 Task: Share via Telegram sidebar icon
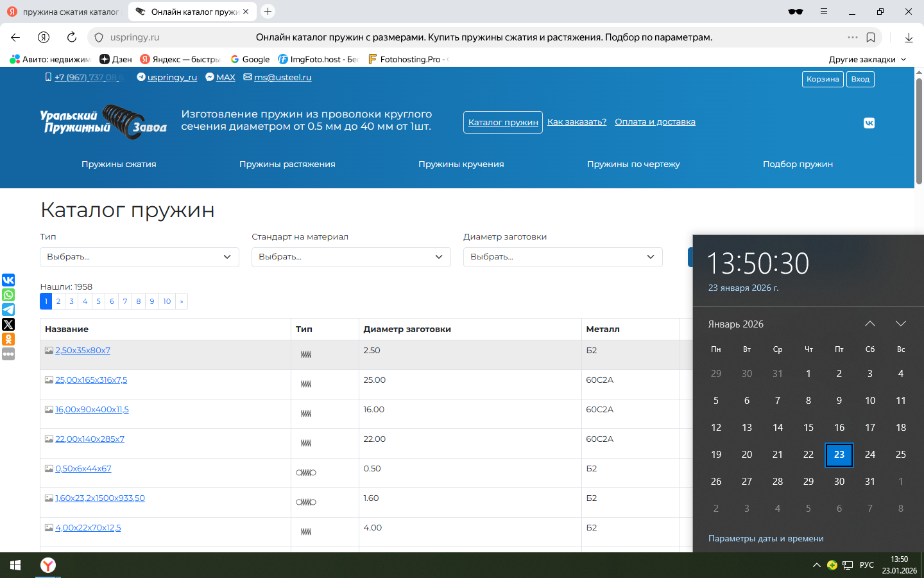(x=8, y=310)
